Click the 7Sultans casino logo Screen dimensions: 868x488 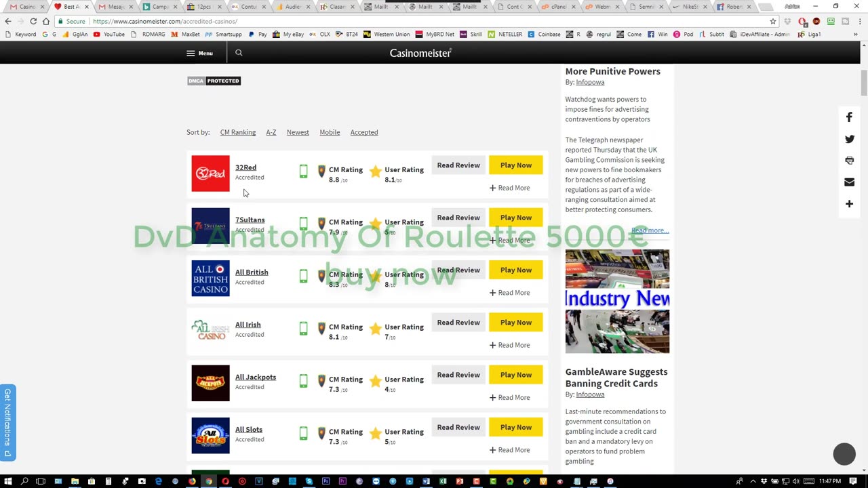210,226
